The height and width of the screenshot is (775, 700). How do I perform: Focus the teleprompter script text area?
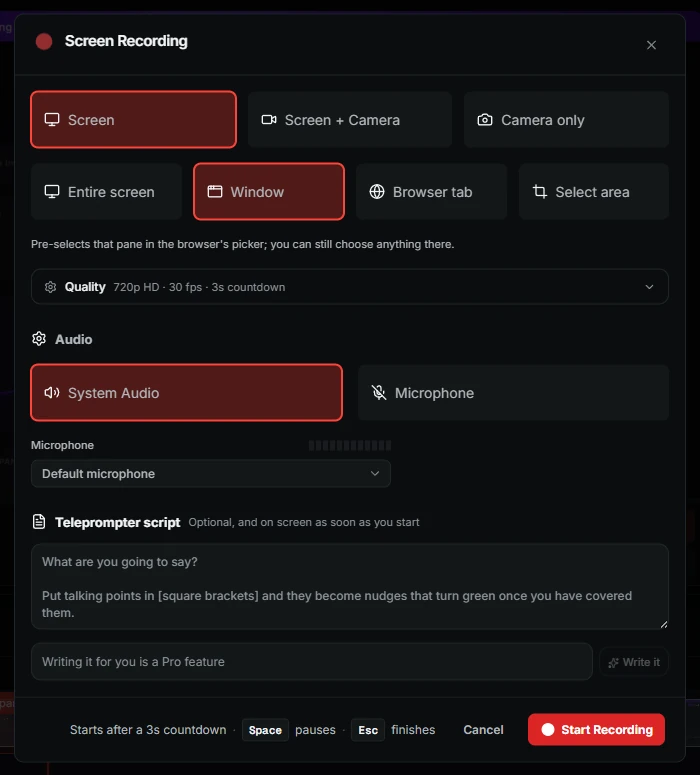click(x=350, y=586)
